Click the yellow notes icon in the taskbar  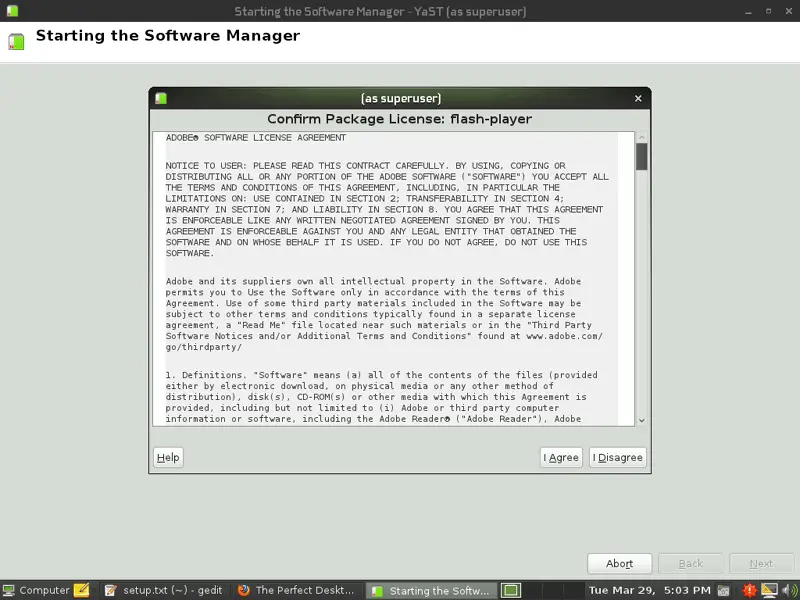tap(82, 590)
